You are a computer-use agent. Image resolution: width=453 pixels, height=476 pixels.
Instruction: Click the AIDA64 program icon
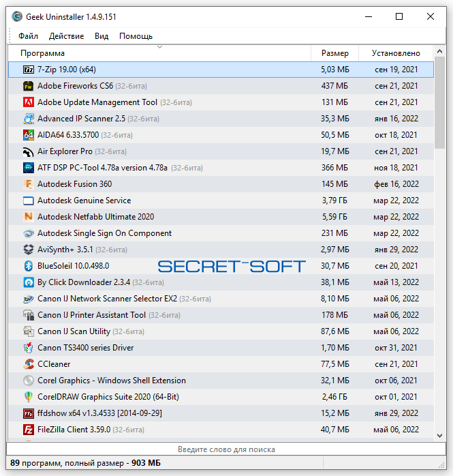click(x=29, y=135)
